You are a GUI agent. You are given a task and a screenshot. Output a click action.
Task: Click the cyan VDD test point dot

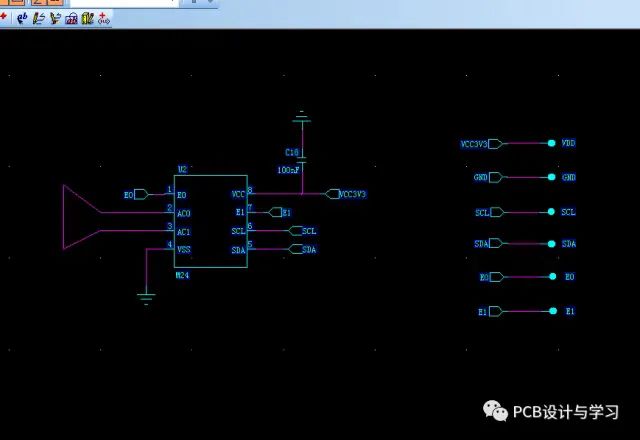[551, 143]
